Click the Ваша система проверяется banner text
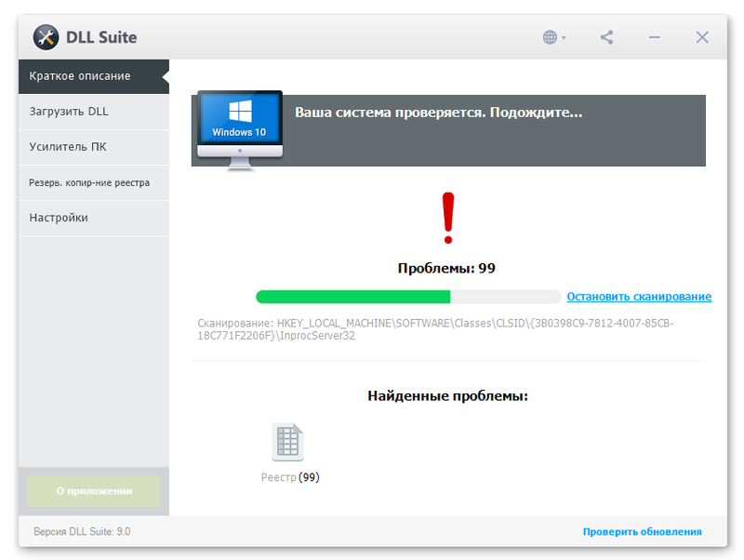This screenshot has height=560, width=744. tap(438, 113)
